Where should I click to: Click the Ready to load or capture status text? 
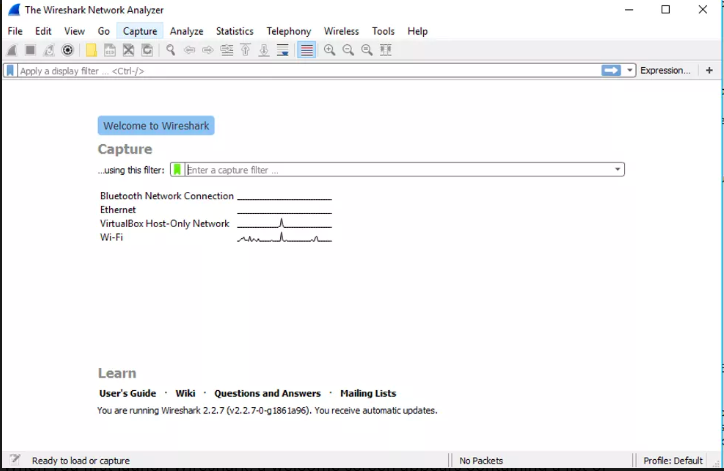(x=81, y=460)
